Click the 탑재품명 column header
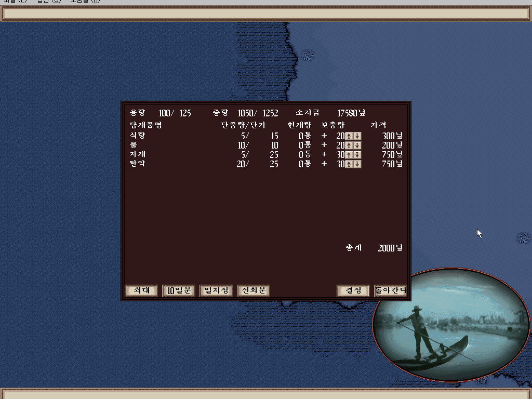 [x=145, y=125]
